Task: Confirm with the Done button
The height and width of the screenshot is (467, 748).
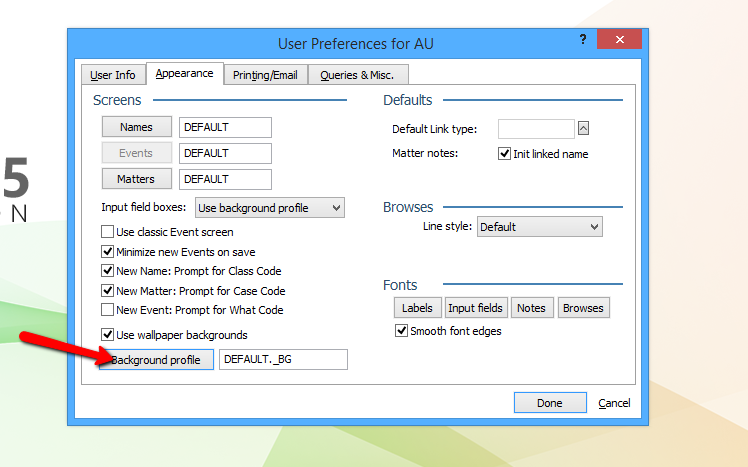Action: coord(550,403)
